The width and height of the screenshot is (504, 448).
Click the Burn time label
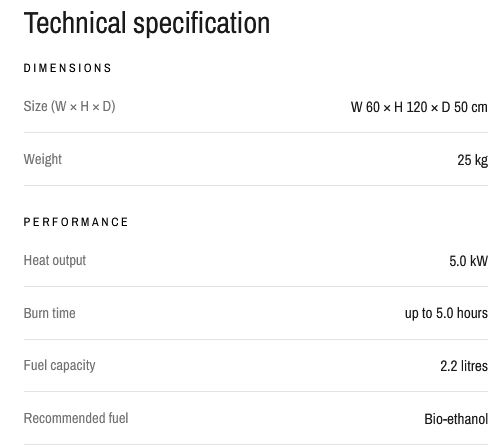pyautogui.click(x=50, y=313)
